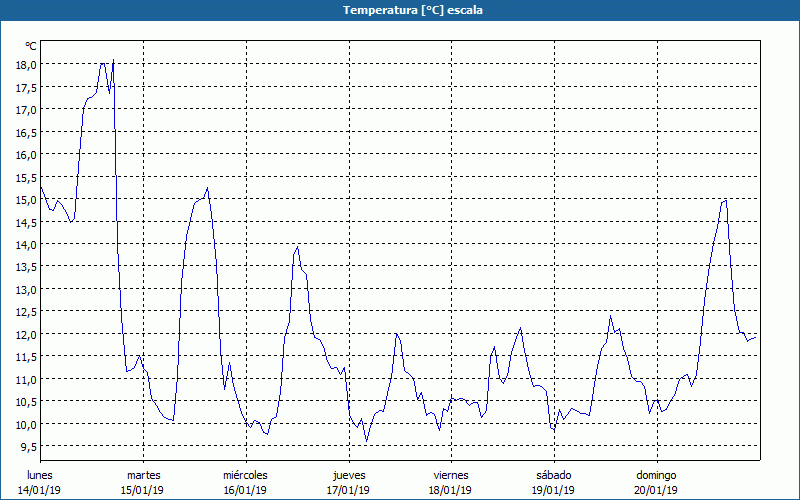This screenshot has width=800, height=500.
Task: Click the 17,0 axis value
Action: (28, 110)
